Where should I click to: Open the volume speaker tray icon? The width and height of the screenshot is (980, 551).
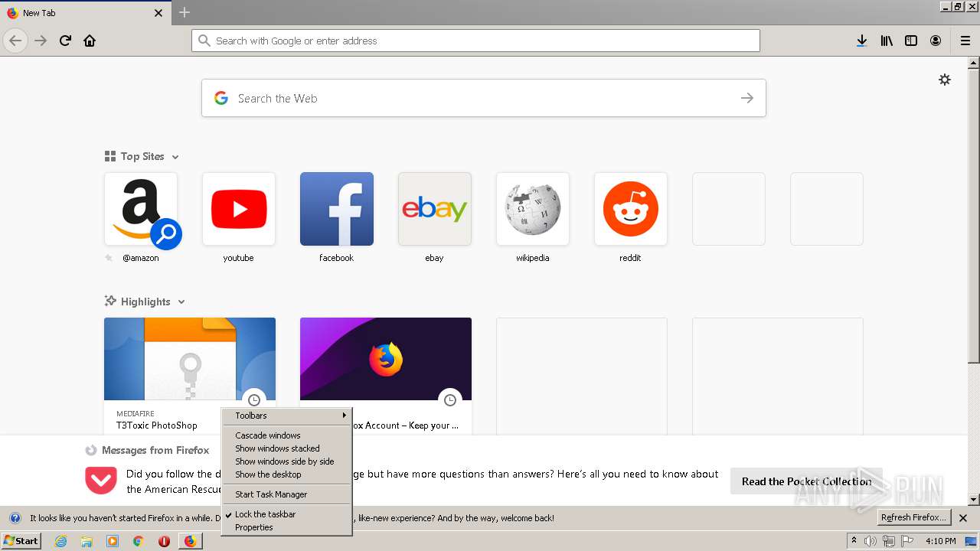click(x=871, y=541)
